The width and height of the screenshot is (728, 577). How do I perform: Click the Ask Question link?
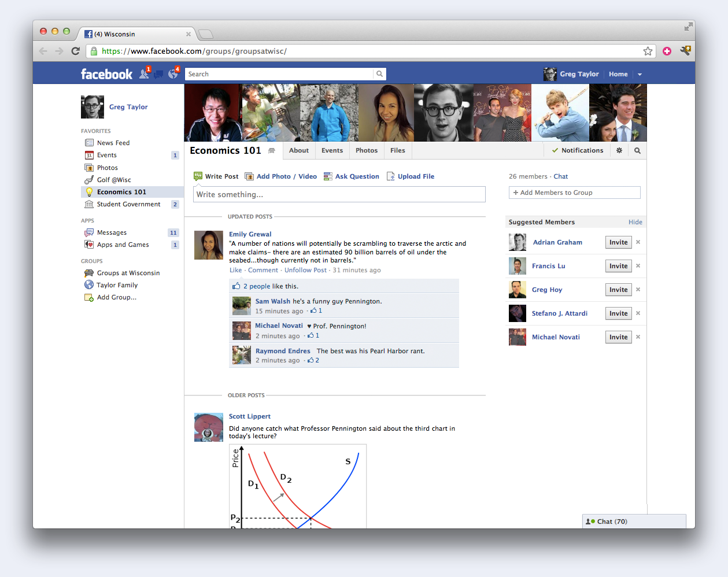(x=357, y=176)
